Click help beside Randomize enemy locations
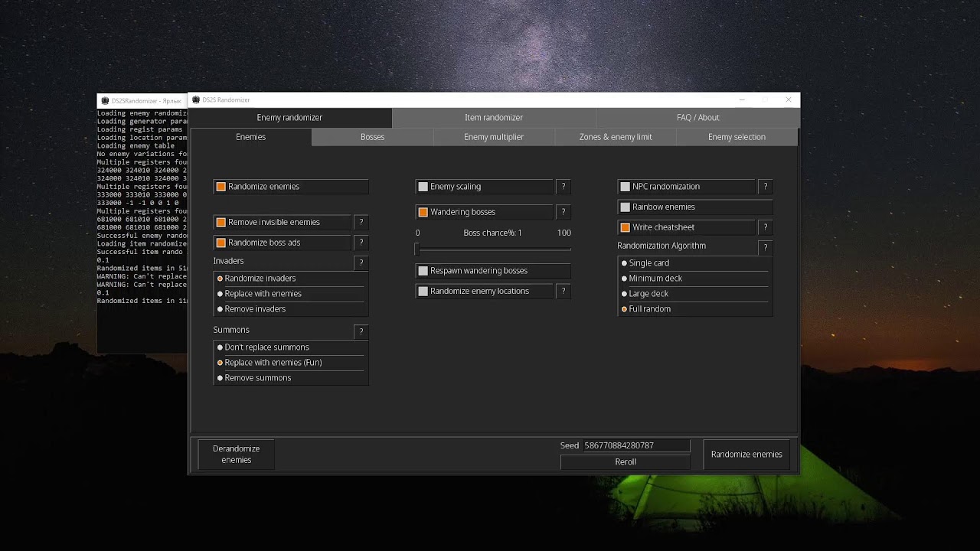The width and height of the screenshot is (980, 551). point(563,292)
